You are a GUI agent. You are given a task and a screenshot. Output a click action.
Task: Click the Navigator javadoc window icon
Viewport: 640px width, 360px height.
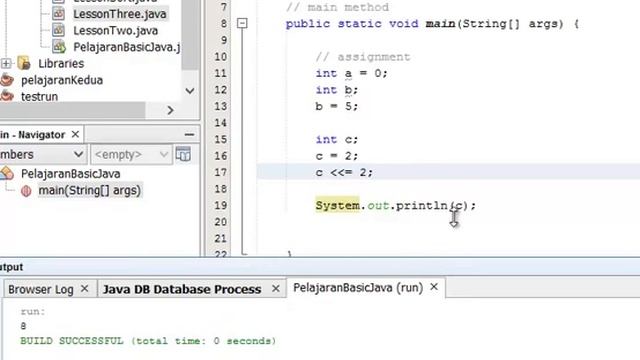coord(183,154)
